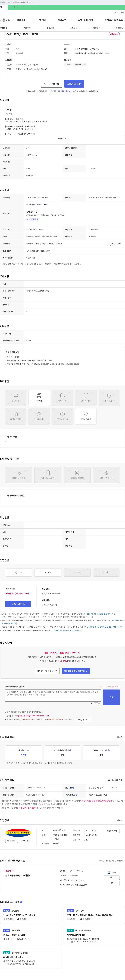Click the 근무시간 벌레이탈 tag
The height and width of the screenshot is (980, 125).
(x=33, y=219)
